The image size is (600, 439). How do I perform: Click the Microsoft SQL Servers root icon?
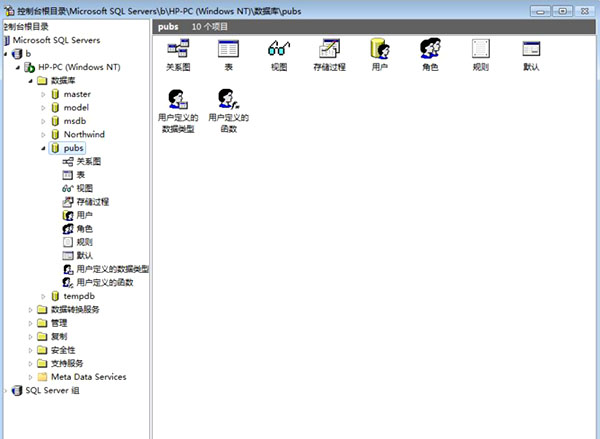[x=7, y=40]
